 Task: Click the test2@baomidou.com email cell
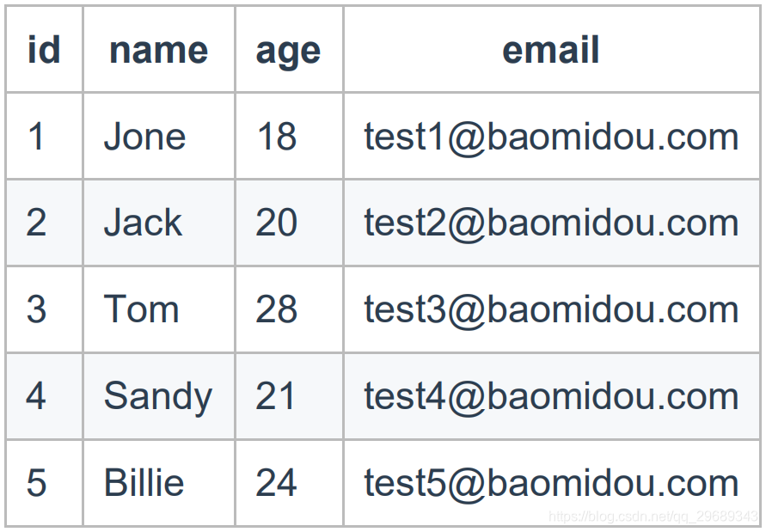pyautogui.click(x=551, y=223)
